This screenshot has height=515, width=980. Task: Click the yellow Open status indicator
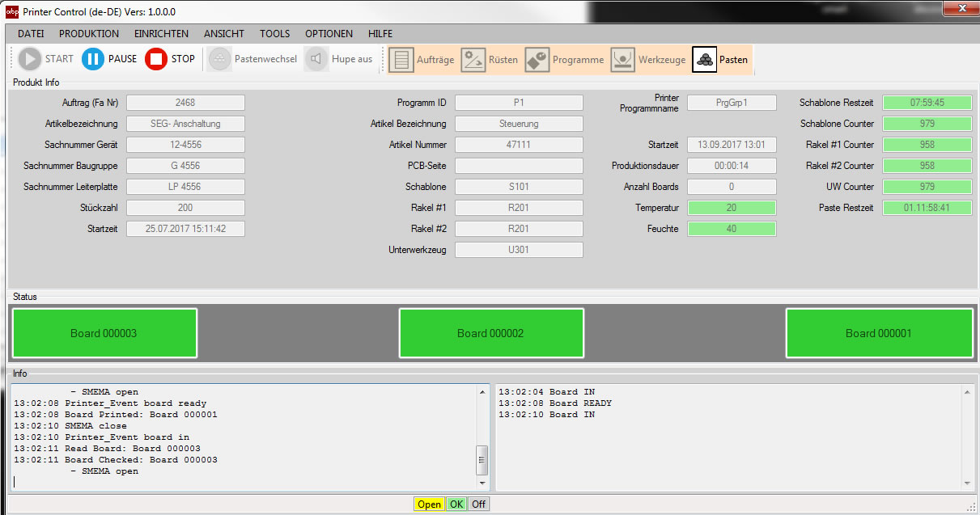(x=430, y=504)
